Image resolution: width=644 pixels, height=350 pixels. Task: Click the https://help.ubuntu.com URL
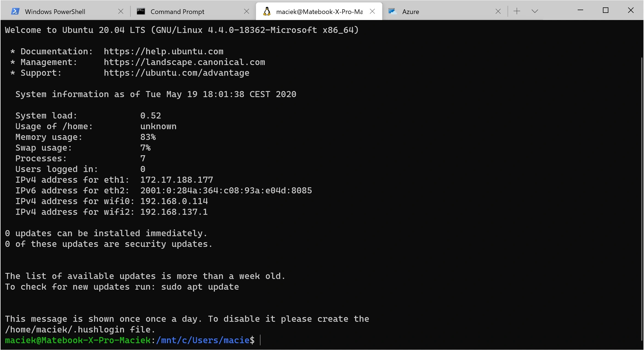[x=163, y=52]
